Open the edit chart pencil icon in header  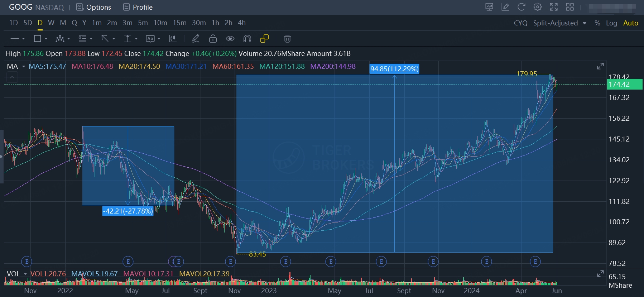[505, 7]
